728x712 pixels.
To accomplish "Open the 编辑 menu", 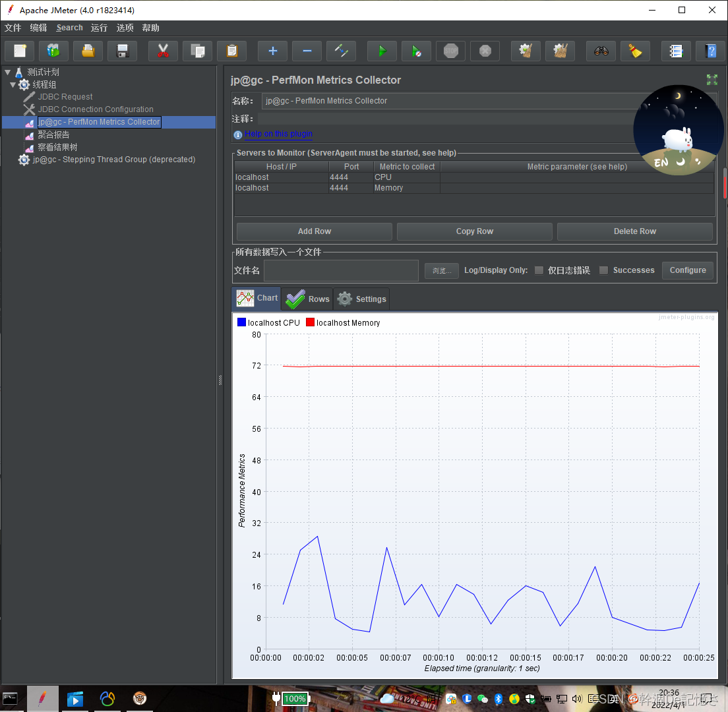I will [x=38, y=28].
